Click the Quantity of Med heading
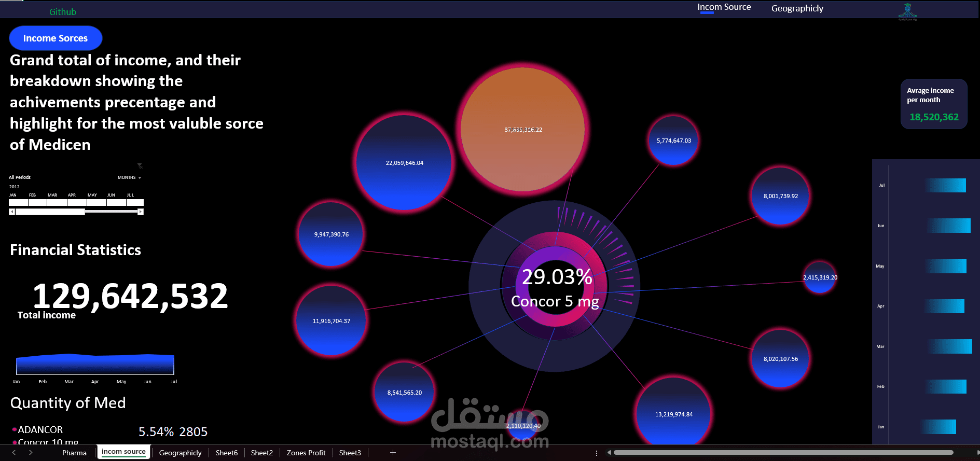The image size is (980, 461). point(68,403)
